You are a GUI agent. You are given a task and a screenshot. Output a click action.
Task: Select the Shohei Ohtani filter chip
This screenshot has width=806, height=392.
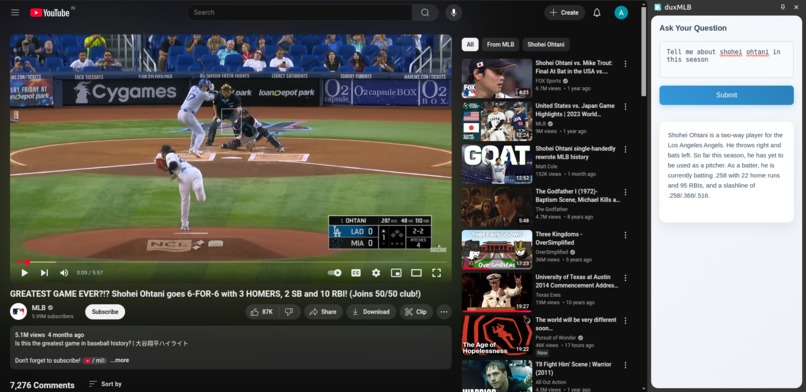(x=546, y=45)
